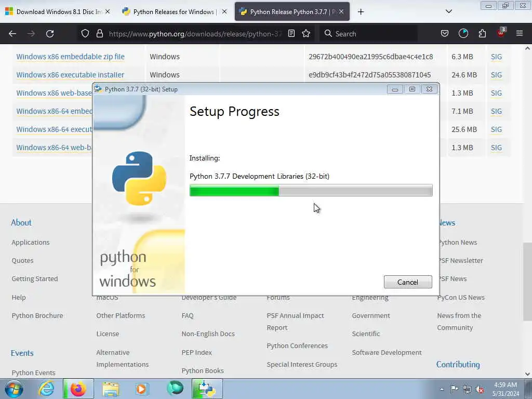The height and width of the screenshot is (399, 532).
Task: Open Windows x86-64 web-based installer link
Action: tap(54, 148)
